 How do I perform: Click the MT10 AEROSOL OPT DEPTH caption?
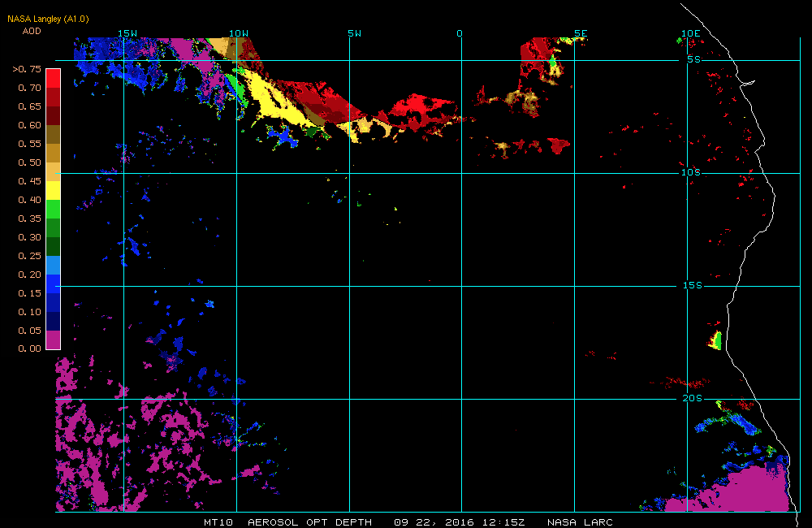click(x=287, y=522)
